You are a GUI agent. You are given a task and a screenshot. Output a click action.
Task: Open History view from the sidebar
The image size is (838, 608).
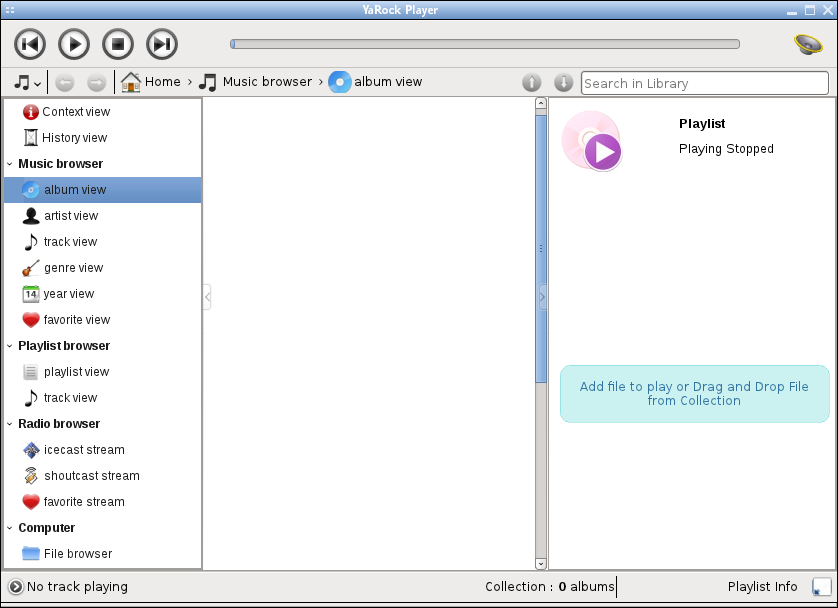tap(103, 138)
